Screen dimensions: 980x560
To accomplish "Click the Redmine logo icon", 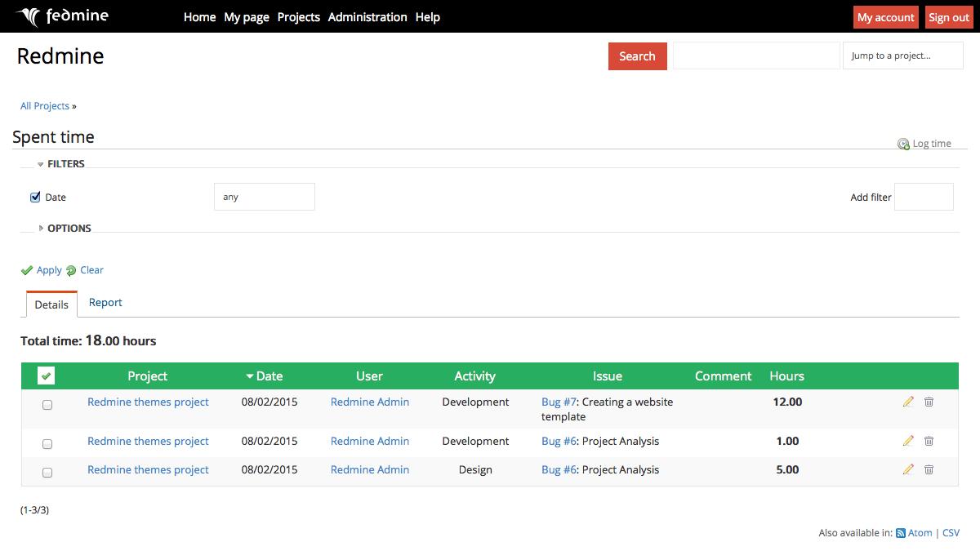I will [x=27, y=17].
